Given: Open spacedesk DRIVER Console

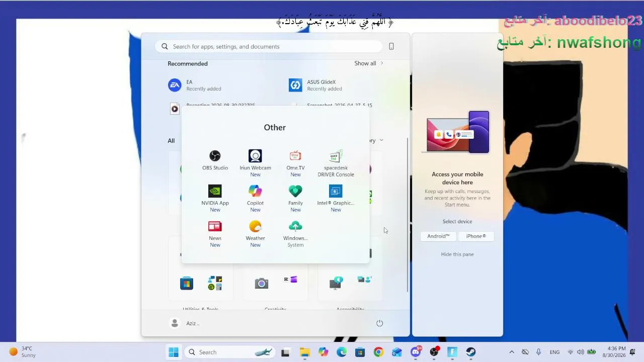Looking at the screenshot, I should 336,163.
